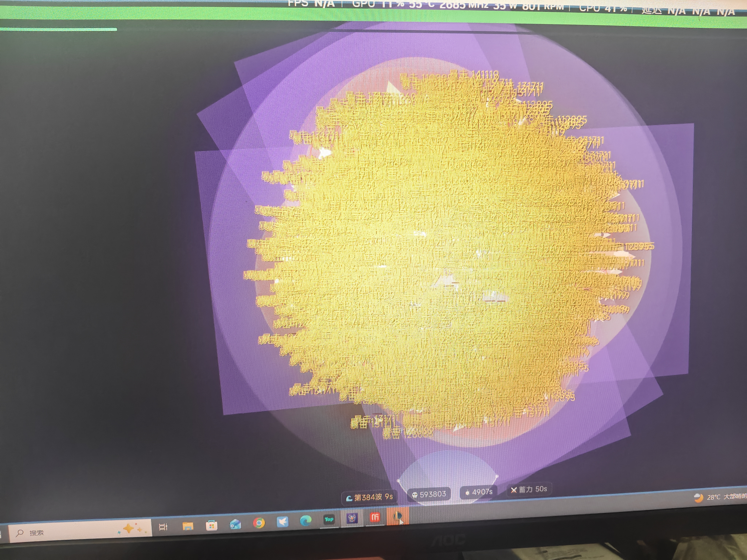The height and width of the screenshot is (560, 747).
Task: Click the skull kill counter 593803
Action: pyautogui.click(x=429, y=494)
